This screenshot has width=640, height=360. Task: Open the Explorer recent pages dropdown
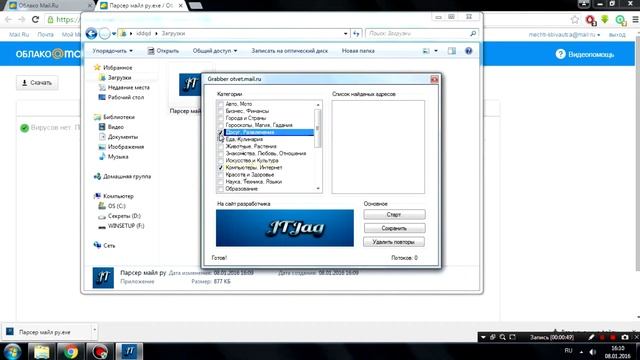pos(114,33)
